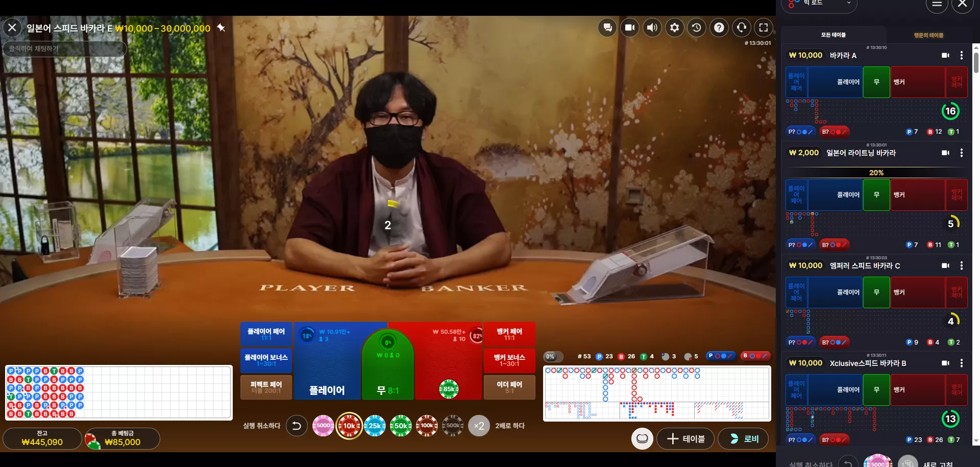Click the 85k chip on banker spot

tap(449, 389)
